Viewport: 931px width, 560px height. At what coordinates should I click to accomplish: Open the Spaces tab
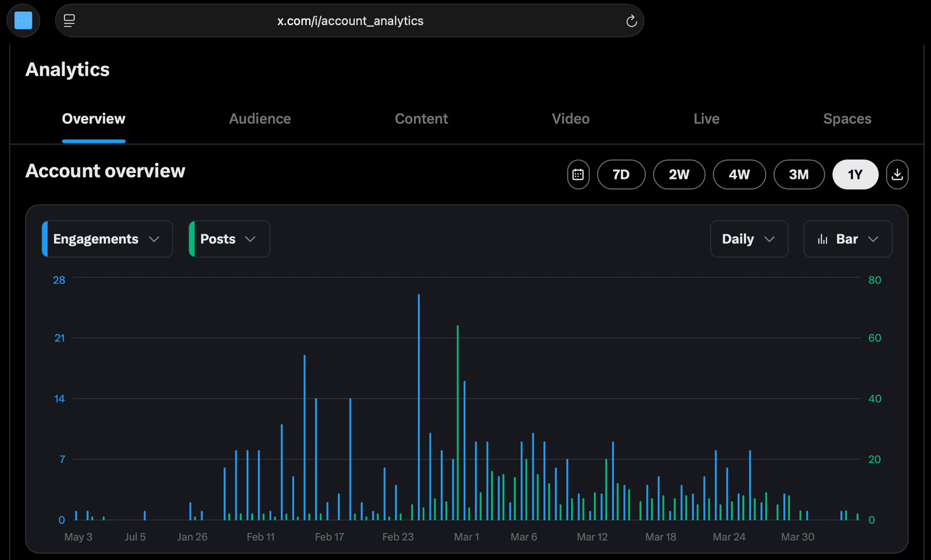click(x=847, y=119)
